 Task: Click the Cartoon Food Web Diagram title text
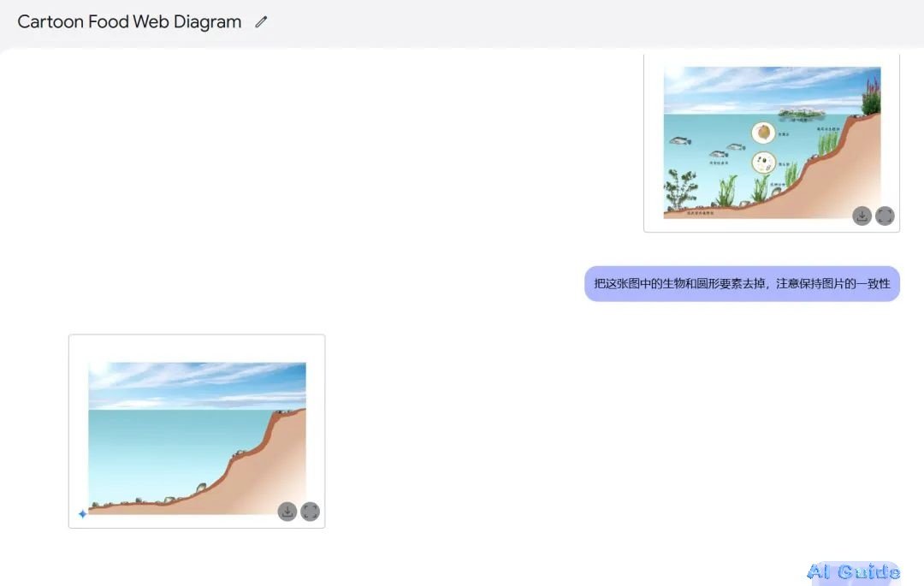click(130, 21)
